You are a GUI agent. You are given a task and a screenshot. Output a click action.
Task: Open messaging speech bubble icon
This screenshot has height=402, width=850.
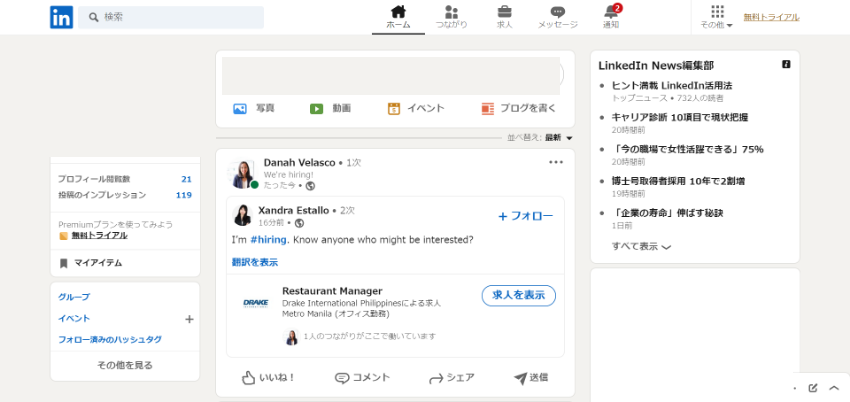(558, 12)
